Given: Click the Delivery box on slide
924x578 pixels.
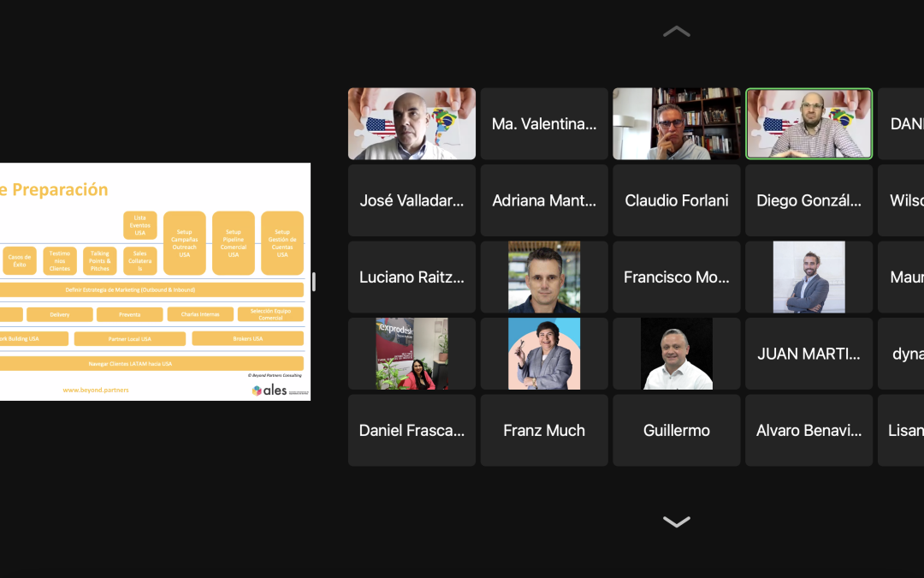Looking at the screenshot, I should 60,314.
